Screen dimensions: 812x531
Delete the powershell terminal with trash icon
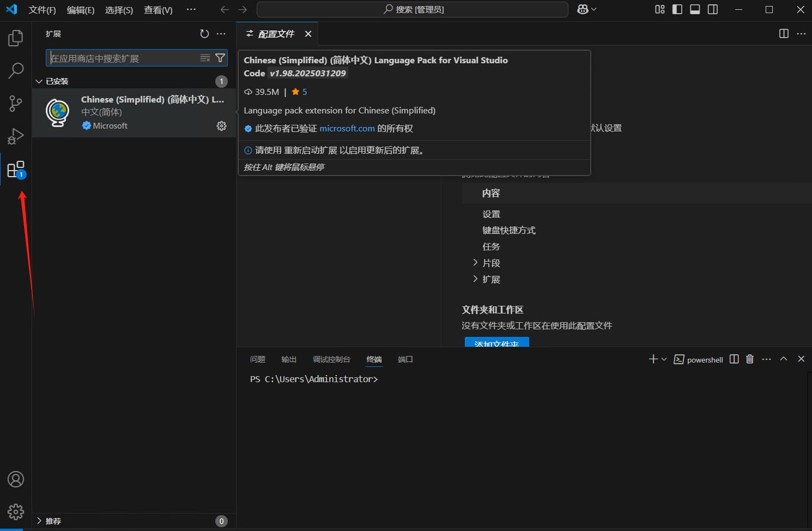pos(750,359)
